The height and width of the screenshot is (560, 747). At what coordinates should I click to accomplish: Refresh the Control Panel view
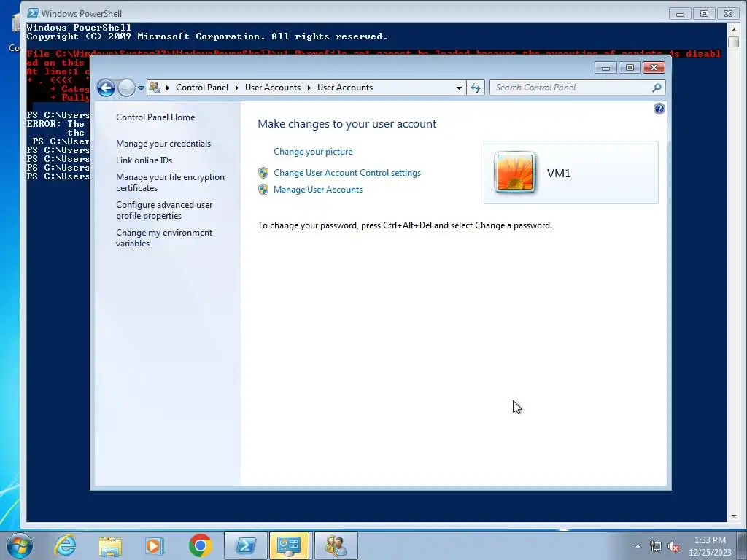[476, 87]
